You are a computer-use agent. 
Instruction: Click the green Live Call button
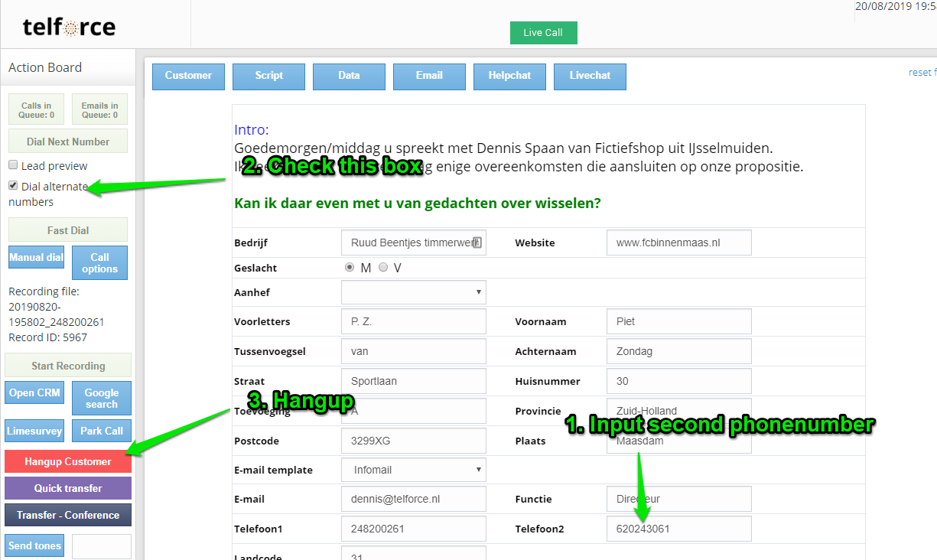(x=543, y=33)
